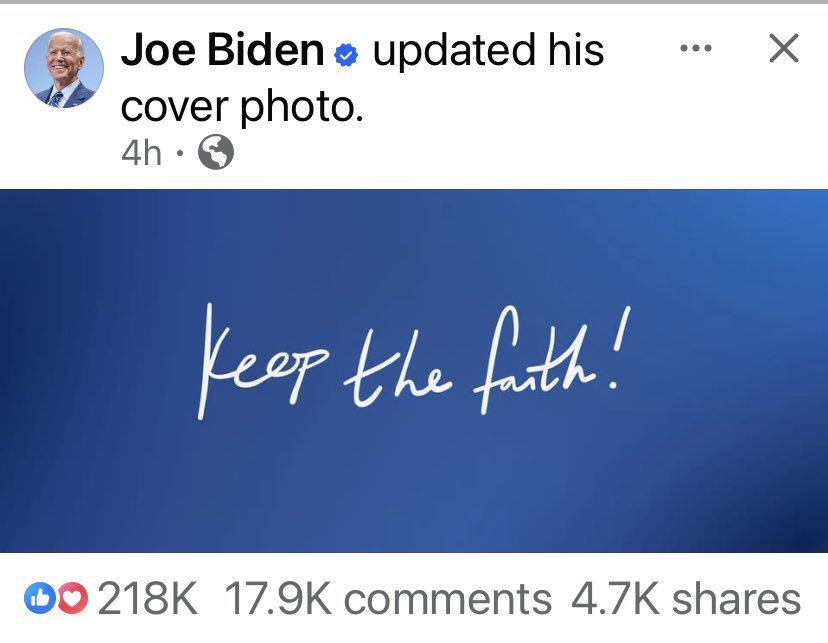Open the 4h post timestamp

[x=141, y=153]
